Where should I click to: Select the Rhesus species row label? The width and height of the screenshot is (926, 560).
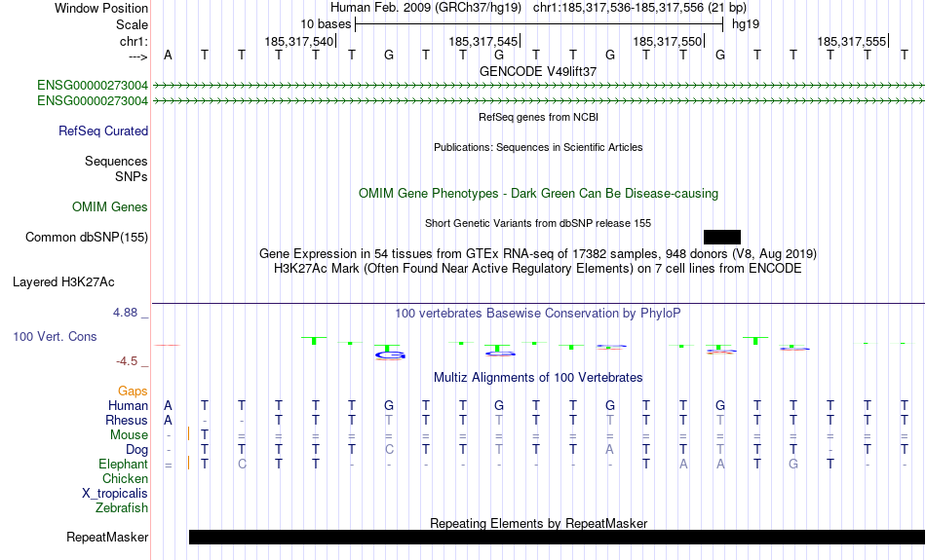click(127, 420)
